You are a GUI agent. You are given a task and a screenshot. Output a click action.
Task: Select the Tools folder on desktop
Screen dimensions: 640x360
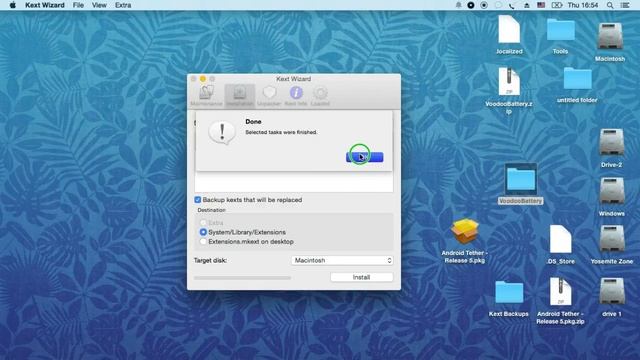(560, 30)
